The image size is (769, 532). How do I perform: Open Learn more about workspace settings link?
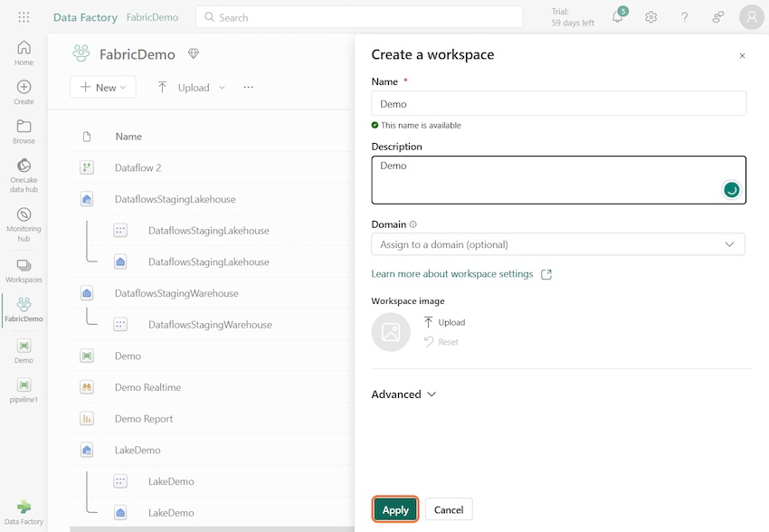click(461, 274)
